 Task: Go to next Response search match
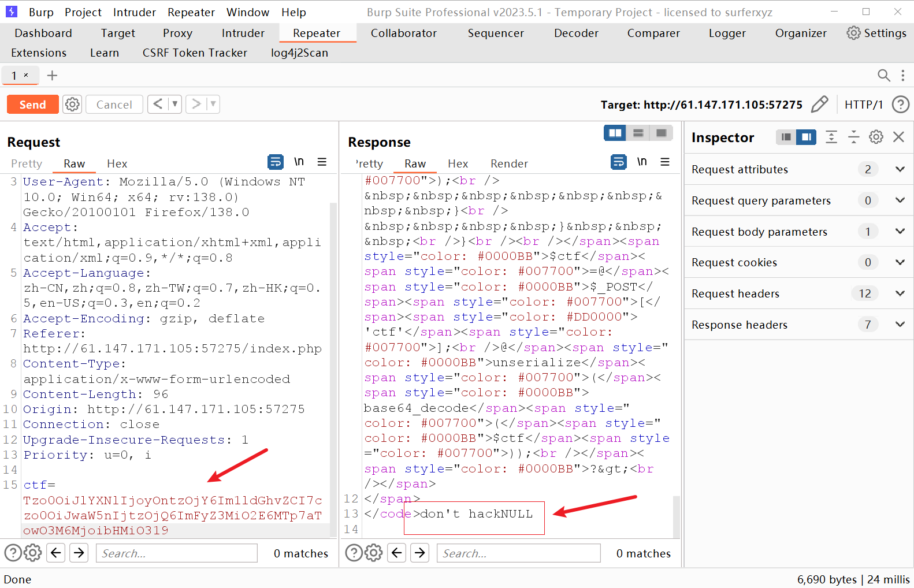click(x=420, y=553)
